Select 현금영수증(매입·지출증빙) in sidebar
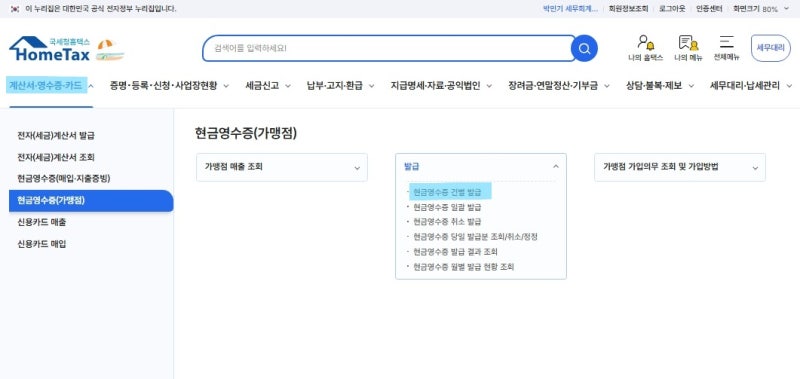Image resolution: width=800 pixels, height=379 pixels. [x=64, y=179]
